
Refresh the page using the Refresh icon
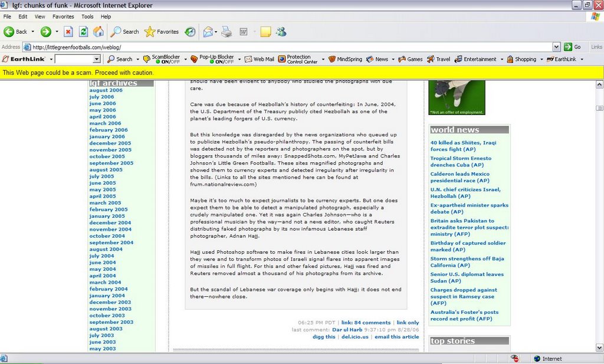pos(83,32)
